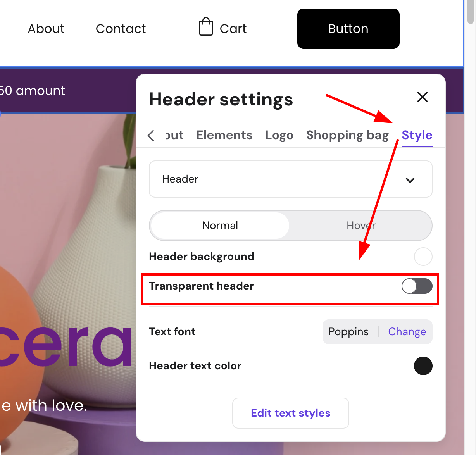Click the black Button in the header
Viewport: 476px width, 455px height.
348,29
